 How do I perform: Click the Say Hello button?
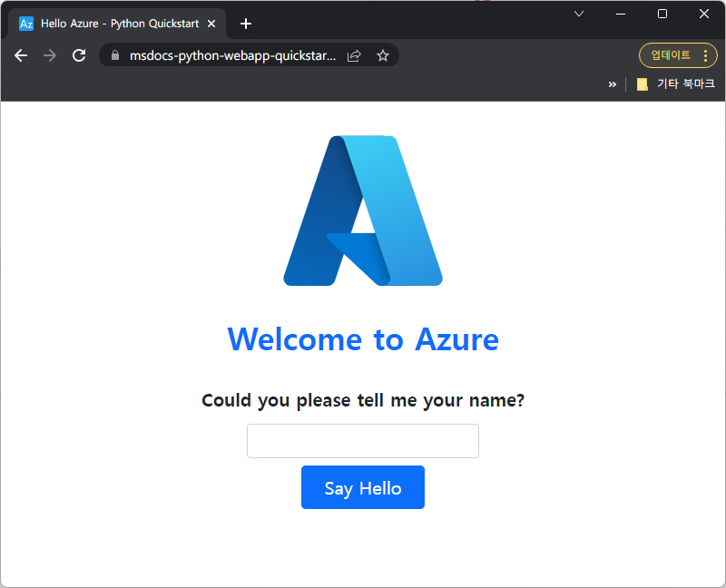point(363,487)
